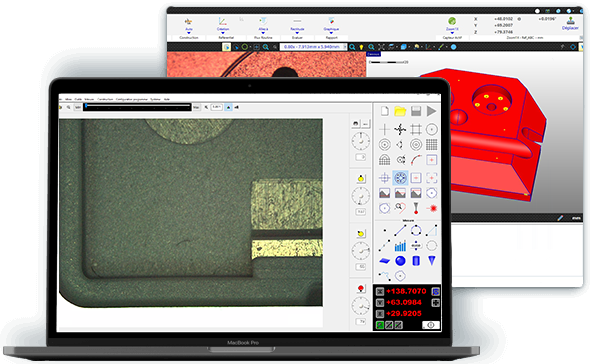Select the red arc edge tool
This screenshot has height=364, width=590.
416,160
